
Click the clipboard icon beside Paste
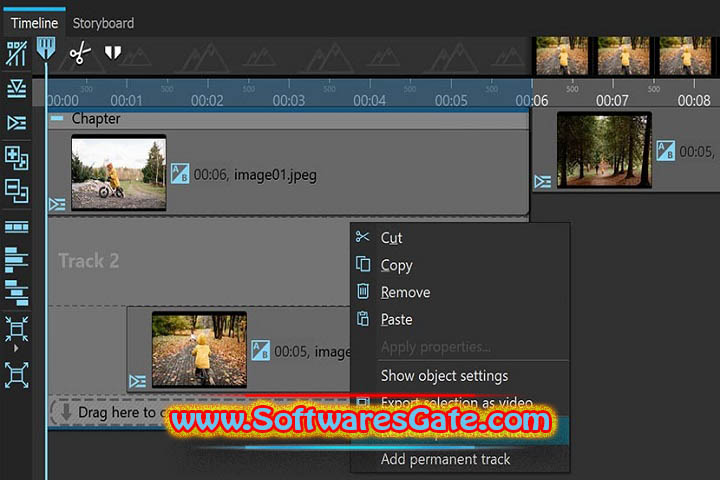click(363, 318)
